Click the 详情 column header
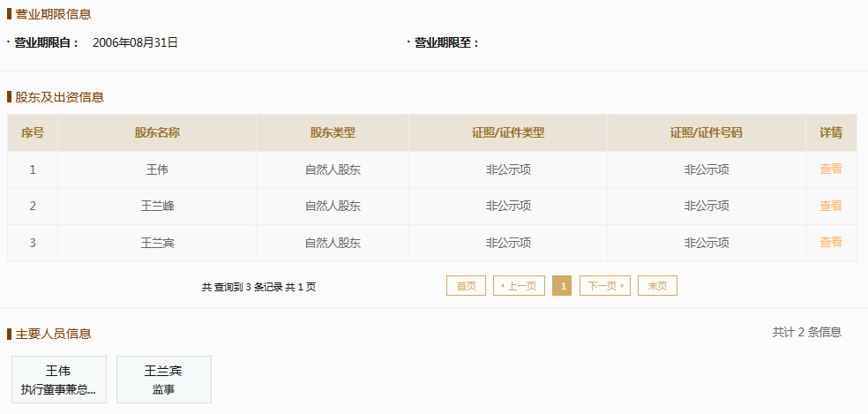Image resolution: width=868 pixels, height=414 pixels. pyautogui.click(x=831, y=133)
